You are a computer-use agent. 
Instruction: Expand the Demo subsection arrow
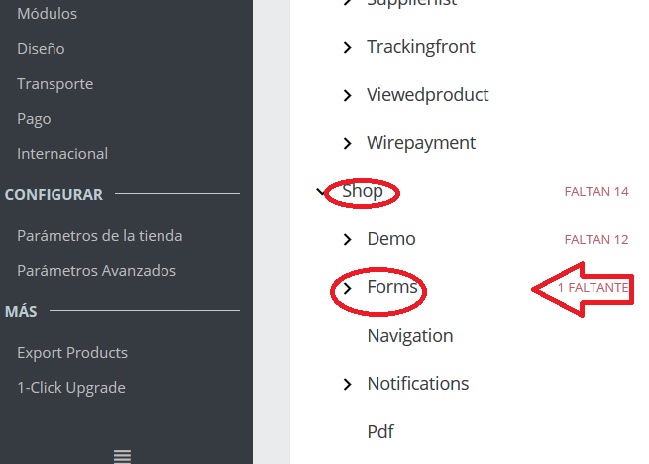[x=347, y=239]
